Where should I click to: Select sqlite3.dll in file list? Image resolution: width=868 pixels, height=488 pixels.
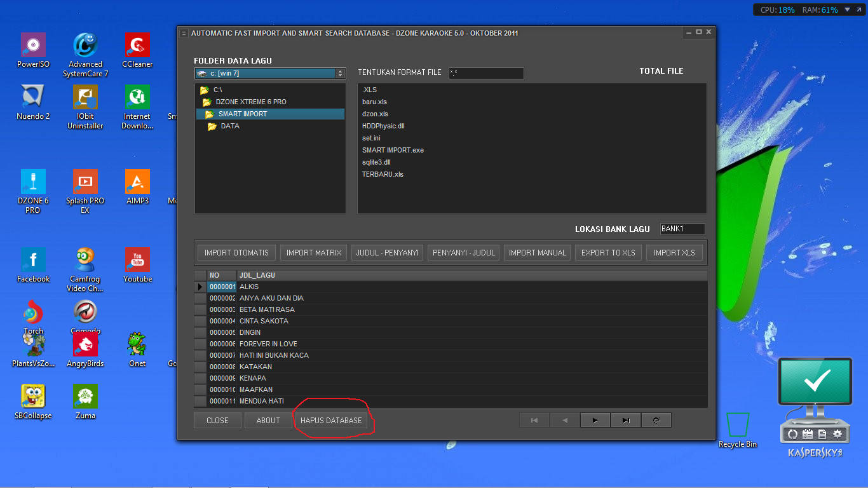pyautogui.click(x=376, y=162)
